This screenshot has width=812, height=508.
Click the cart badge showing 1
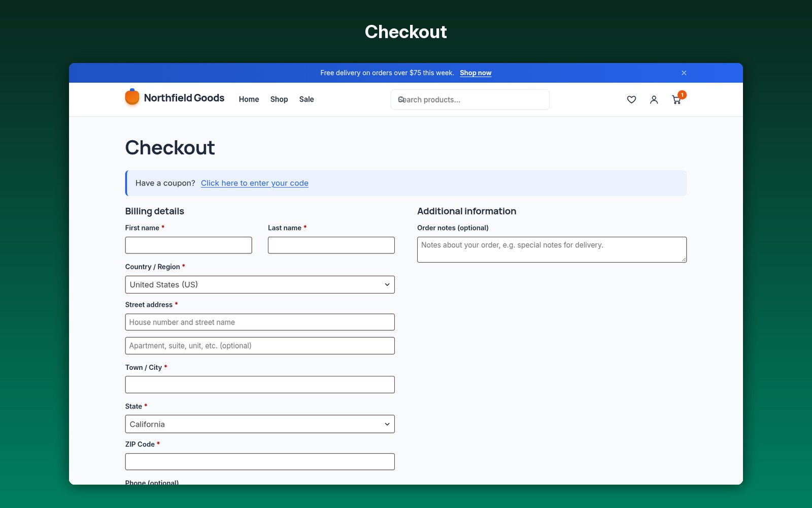[x=682, y=94]
